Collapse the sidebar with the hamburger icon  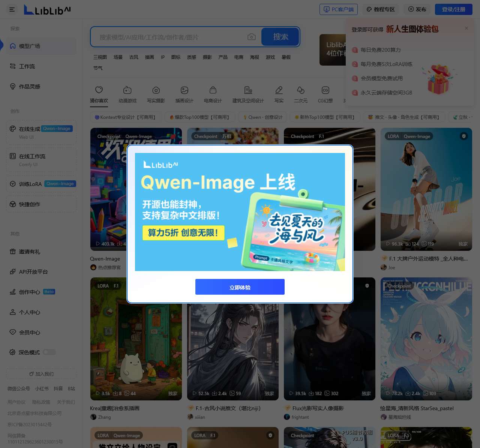click(x=12, y=9)
